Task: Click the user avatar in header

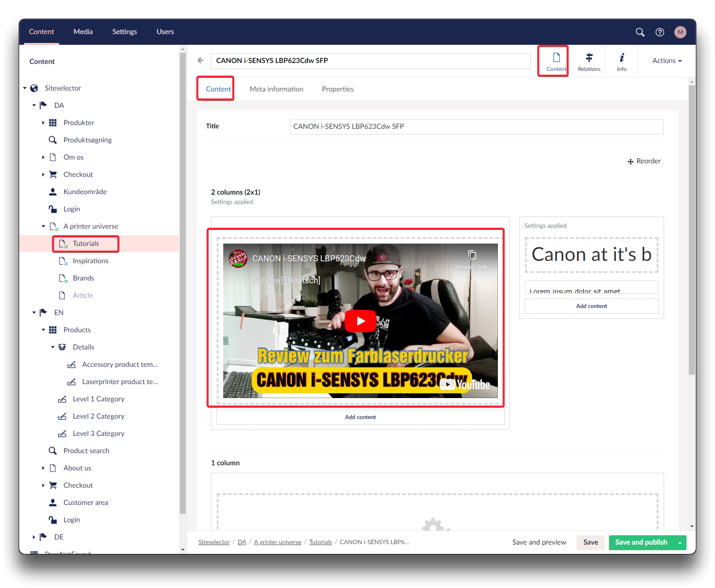Action: coord(680,32)
